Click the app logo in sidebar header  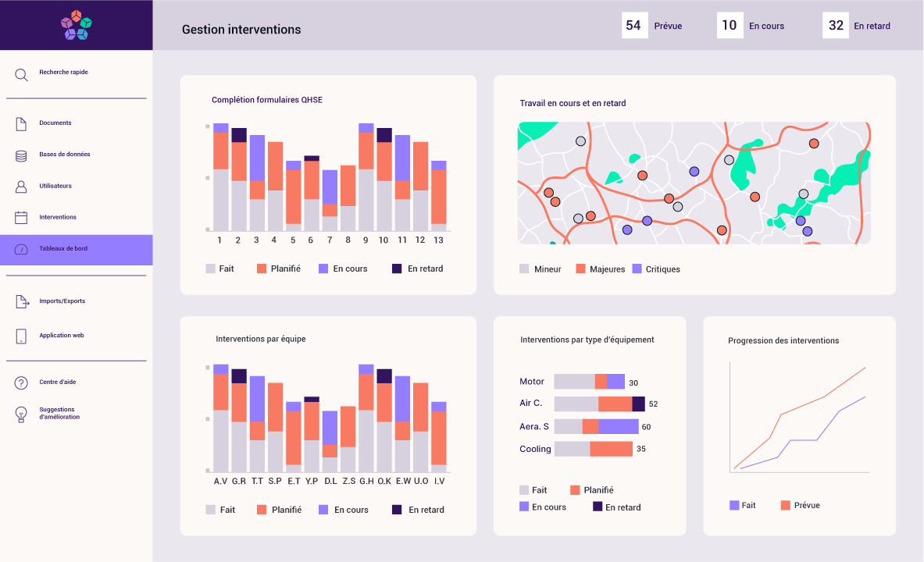point(77,25)
